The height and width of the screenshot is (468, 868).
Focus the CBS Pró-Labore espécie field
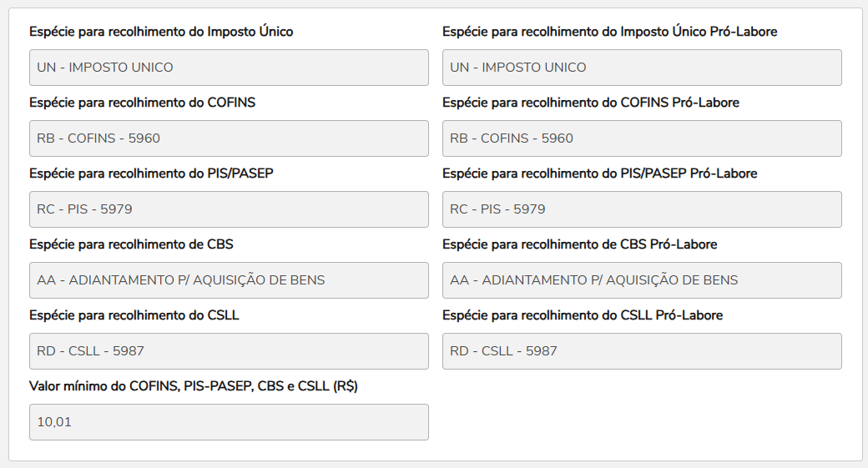[x=642, y=280]
